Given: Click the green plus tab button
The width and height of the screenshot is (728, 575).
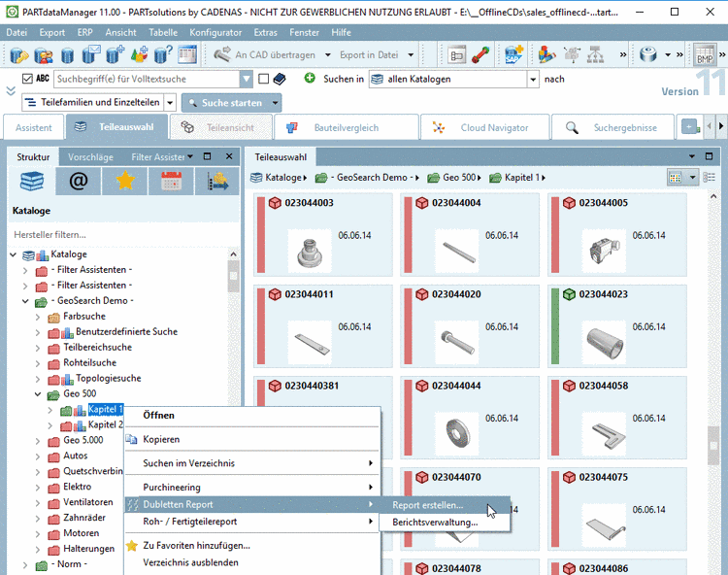Looking at the screenshot, I should pyautogui.click(x=690, y=127).
